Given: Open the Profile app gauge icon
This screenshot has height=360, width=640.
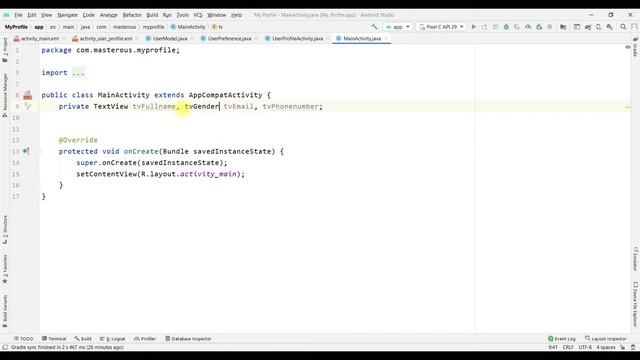Looking at the screenshot, I should pos(528,27).
